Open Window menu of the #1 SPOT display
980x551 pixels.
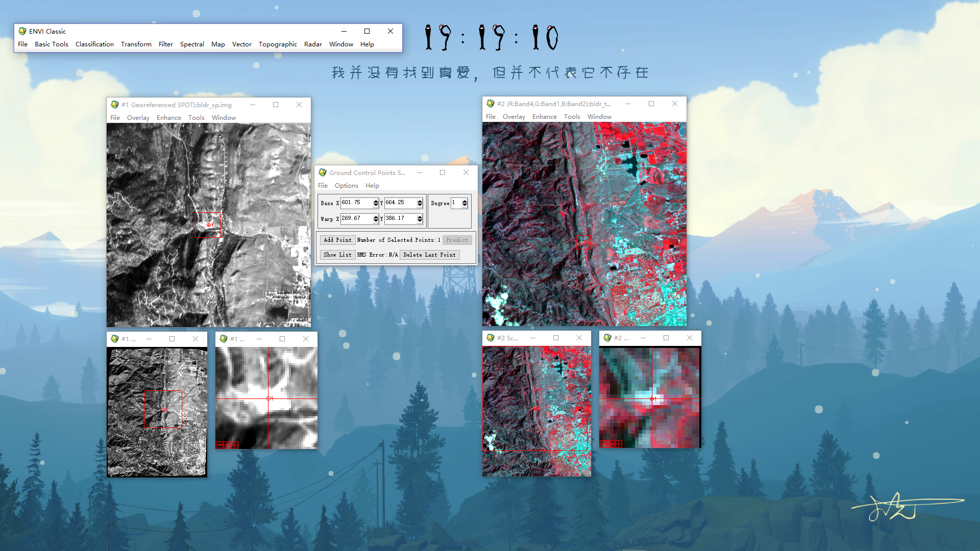click(224, 118)
